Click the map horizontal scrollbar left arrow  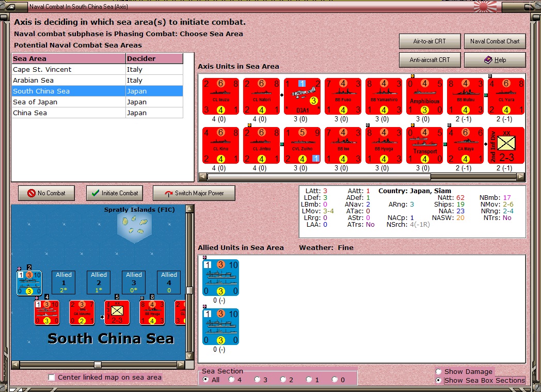pos(15,365)
